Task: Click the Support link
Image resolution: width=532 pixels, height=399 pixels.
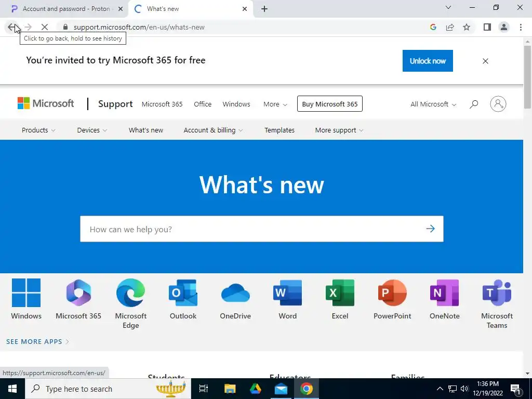Action: (x=115, y=104)
